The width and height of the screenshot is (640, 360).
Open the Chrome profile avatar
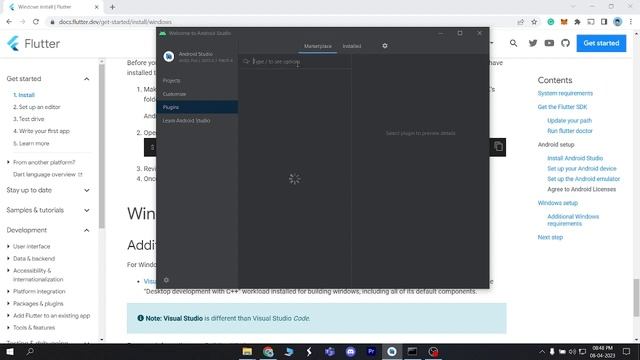click(x=618, y=22)
